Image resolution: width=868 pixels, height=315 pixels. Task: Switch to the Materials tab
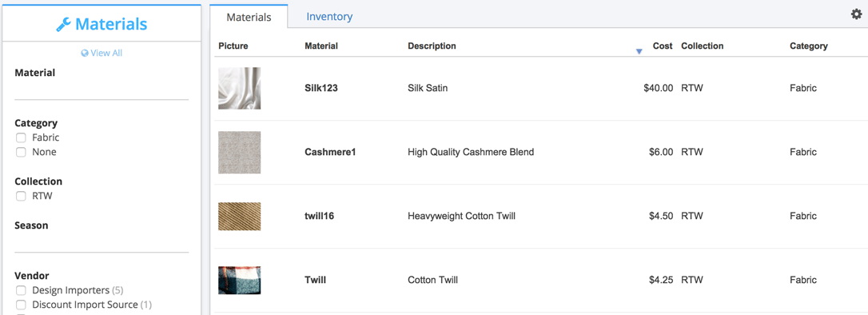click(249, 17)
